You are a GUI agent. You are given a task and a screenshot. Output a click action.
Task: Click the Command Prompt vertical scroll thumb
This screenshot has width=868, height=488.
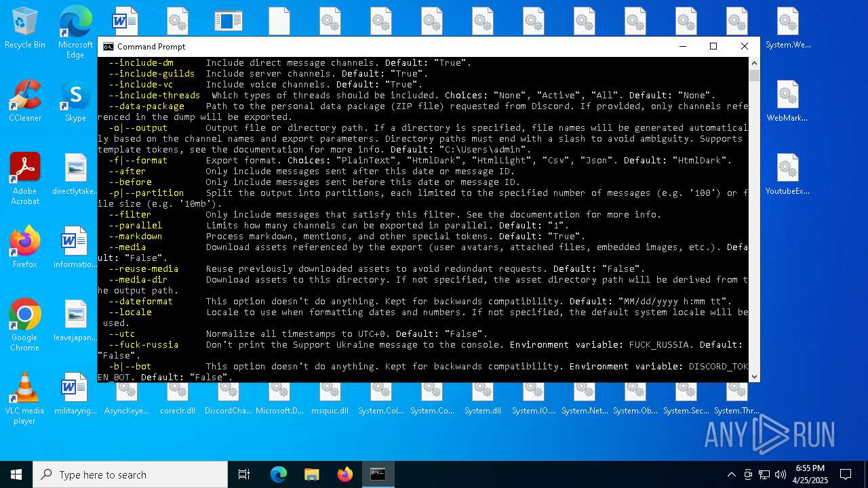point(754,75)
